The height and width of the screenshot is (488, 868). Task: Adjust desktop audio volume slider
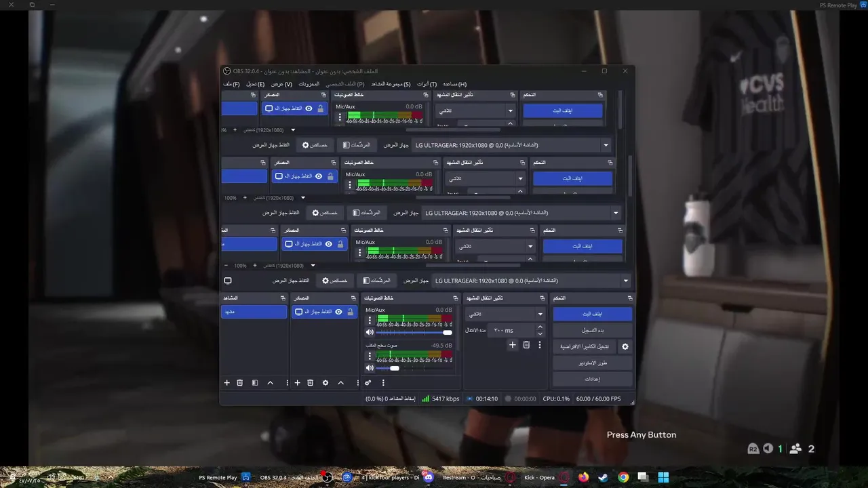point(414,368)
